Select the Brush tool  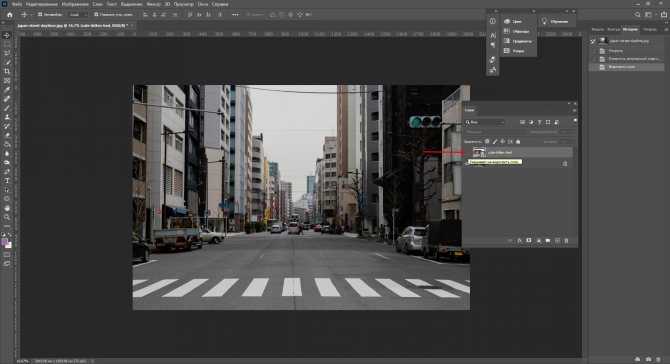tap(7, 108)
